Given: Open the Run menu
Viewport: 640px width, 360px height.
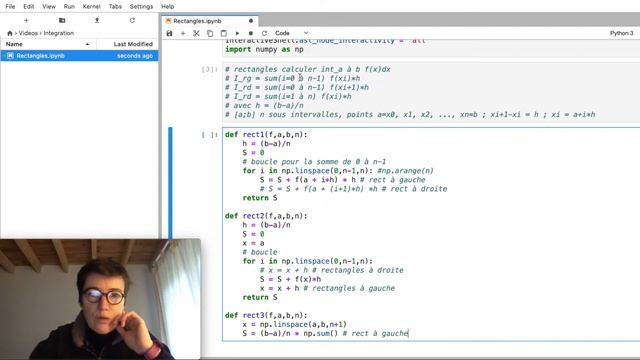Looking at the screenshot, I should tap(69, 7).
